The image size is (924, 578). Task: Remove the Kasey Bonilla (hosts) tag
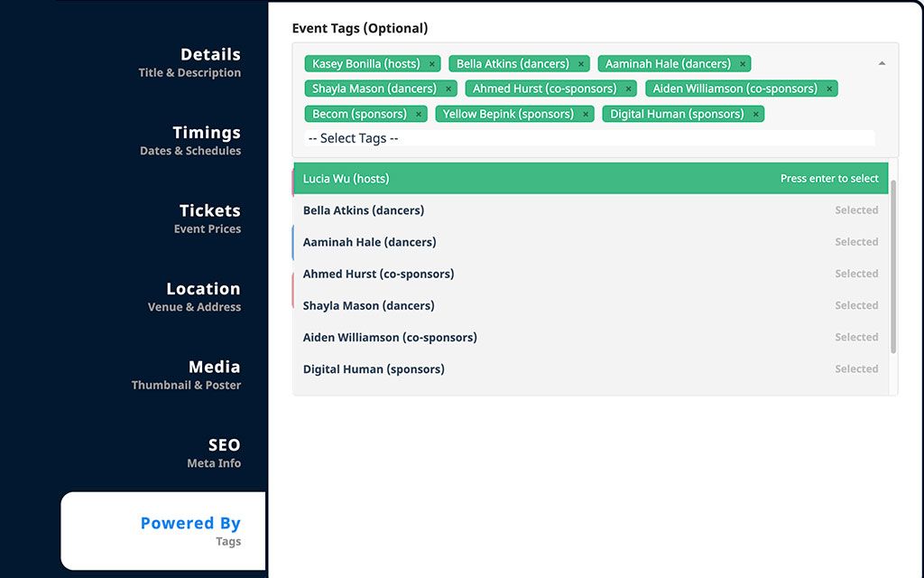click(431, 63)
